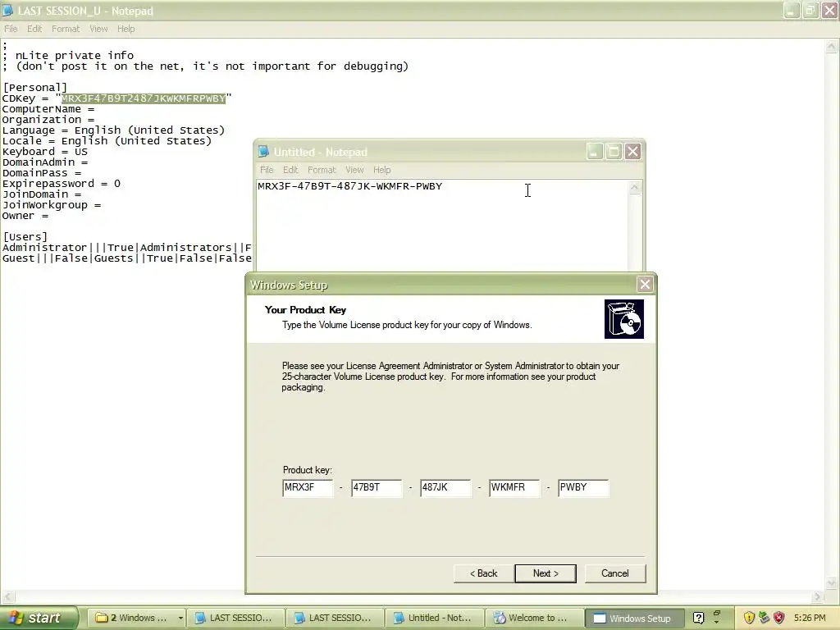This screenshot has height=630, width=840.
Task: Click the fifth product key field PWBY
Action: point(583,487)
